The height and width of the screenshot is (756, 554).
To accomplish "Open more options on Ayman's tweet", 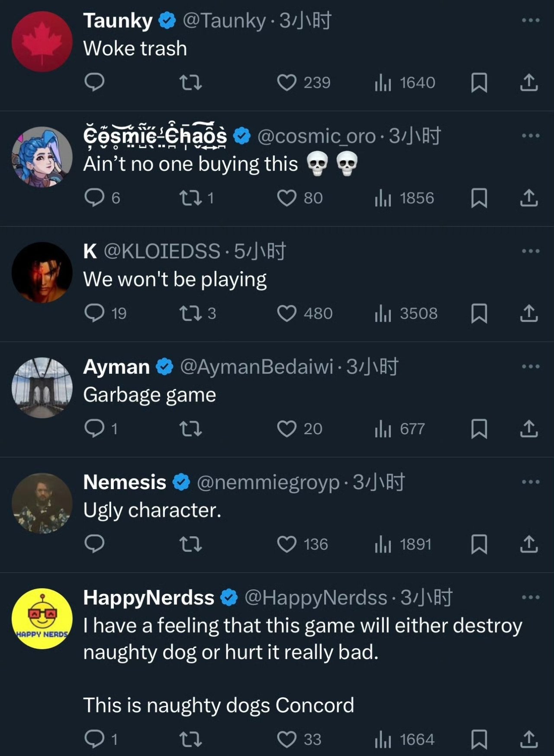I will 531,366.
